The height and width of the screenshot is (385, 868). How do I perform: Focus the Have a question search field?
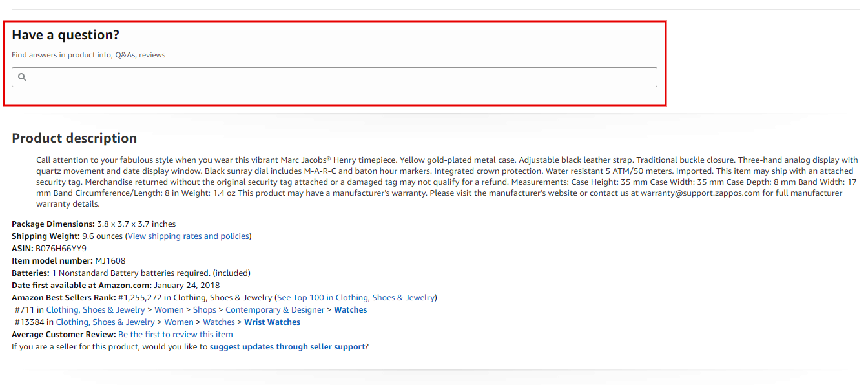coord(336,78)
